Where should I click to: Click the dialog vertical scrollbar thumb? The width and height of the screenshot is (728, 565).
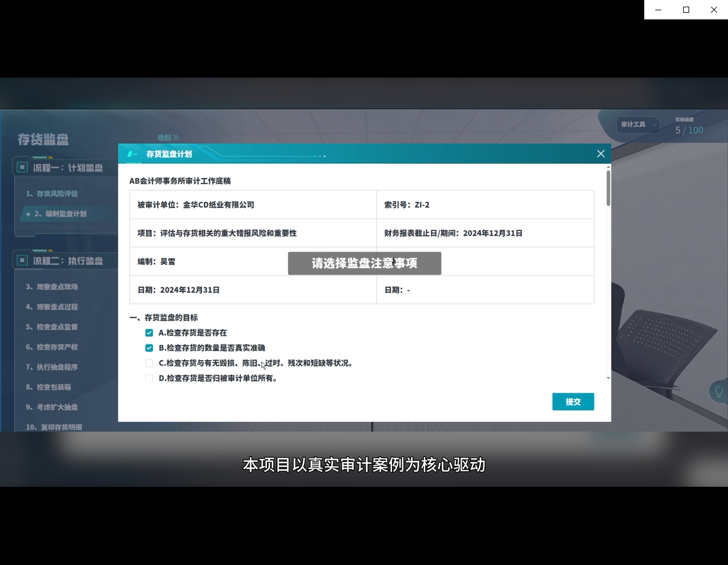click(x=608, y=188)
